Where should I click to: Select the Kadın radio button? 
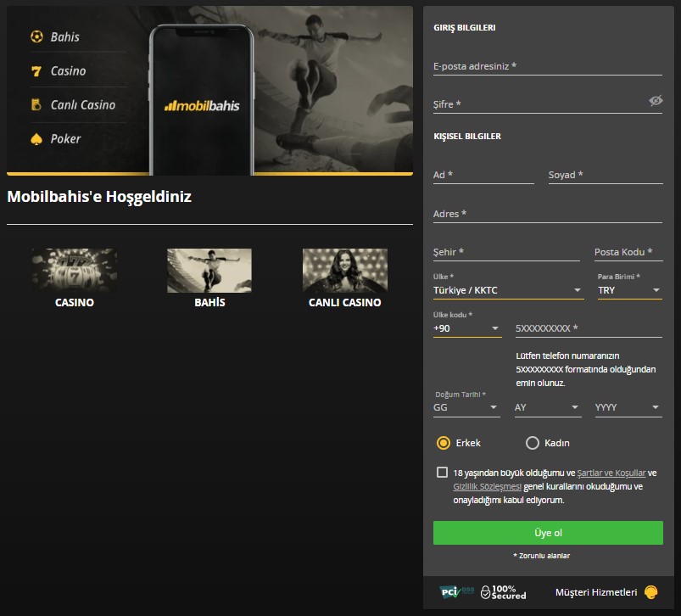pos(533,443)
